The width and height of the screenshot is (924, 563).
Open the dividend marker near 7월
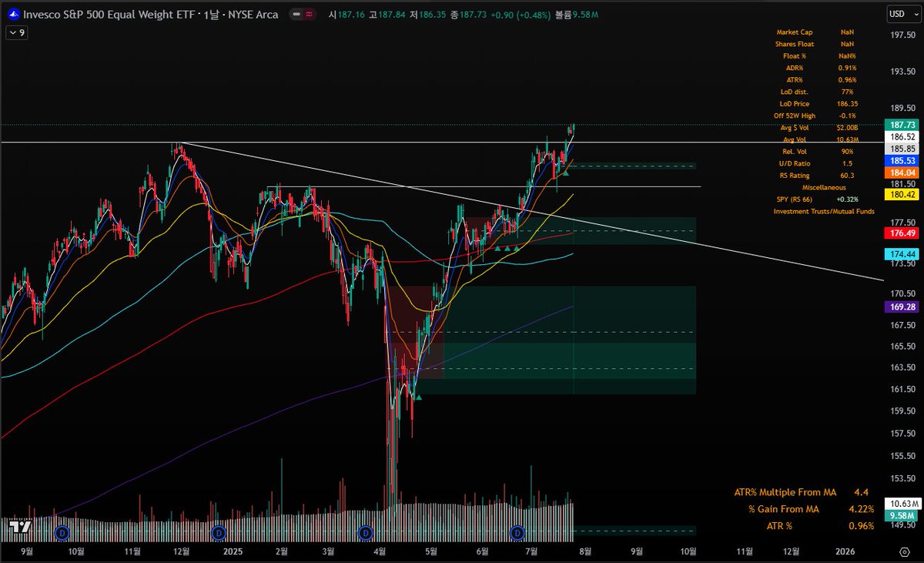(517, 532)
